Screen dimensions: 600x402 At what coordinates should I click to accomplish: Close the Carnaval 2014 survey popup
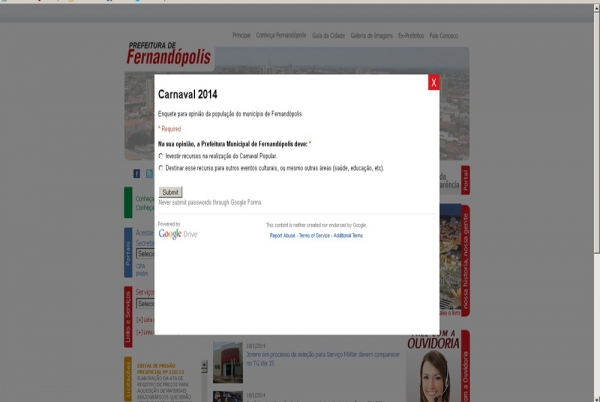tap(433, 83)
